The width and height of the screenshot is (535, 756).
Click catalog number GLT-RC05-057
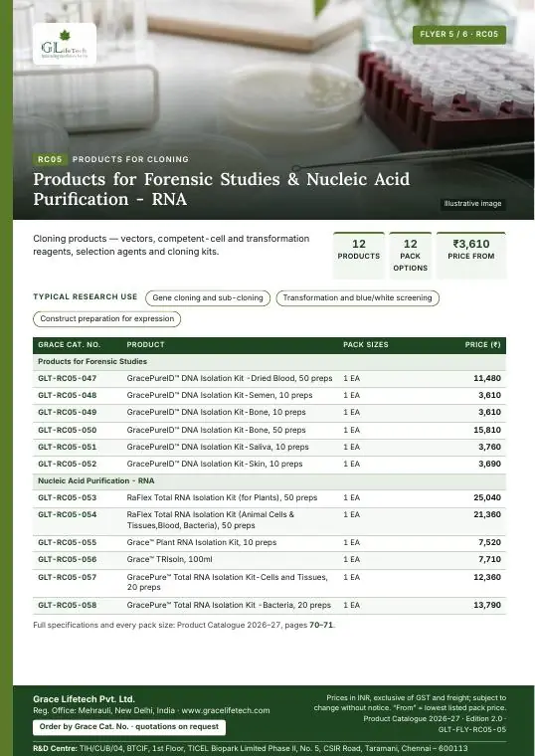(x=67, y=577)
